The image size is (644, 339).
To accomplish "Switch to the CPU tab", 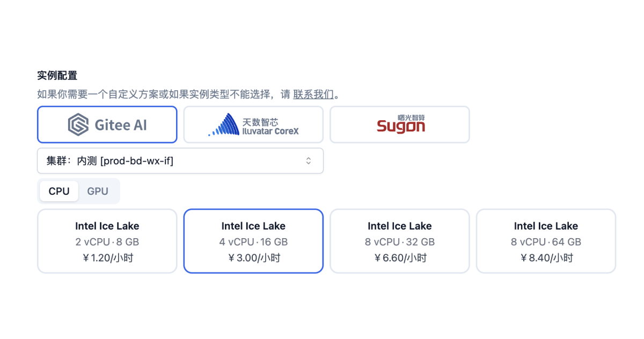I will 59,191.
